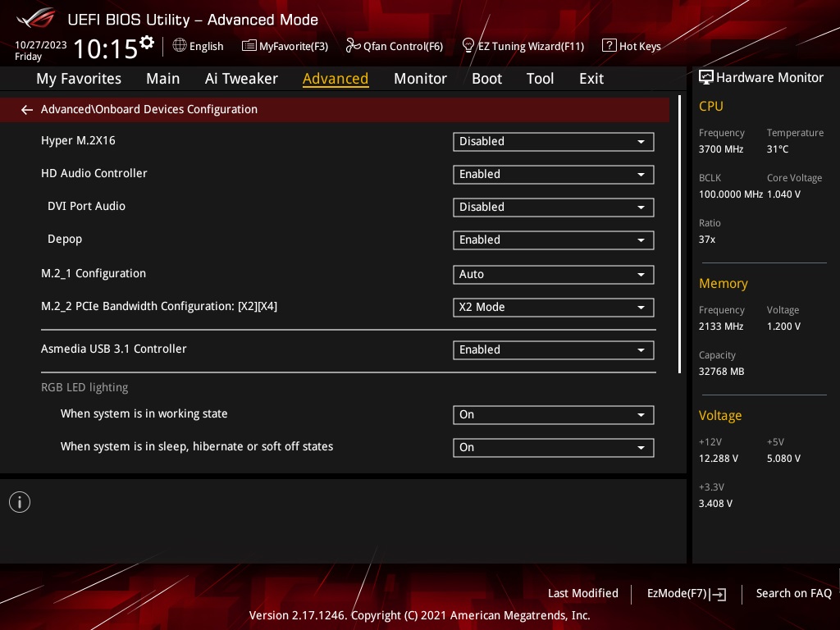Open the DVI Port Audio dropdown

click(554, 207)
